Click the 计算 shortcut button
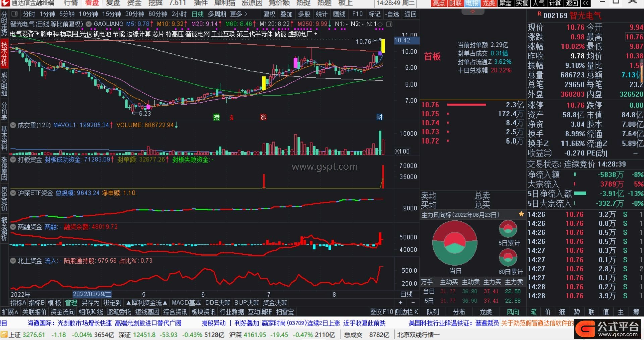The width and height of the screenshot is (644, 340). coord(555,3)
